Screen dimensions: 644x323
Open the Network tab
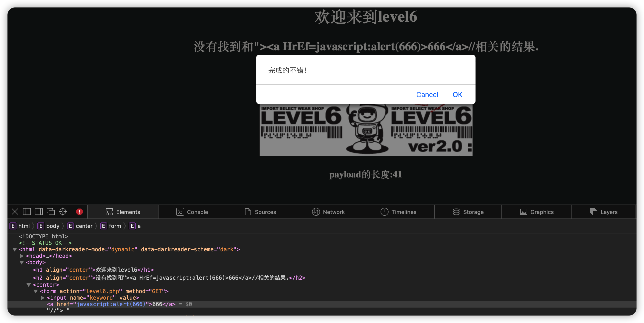point(328,212)
